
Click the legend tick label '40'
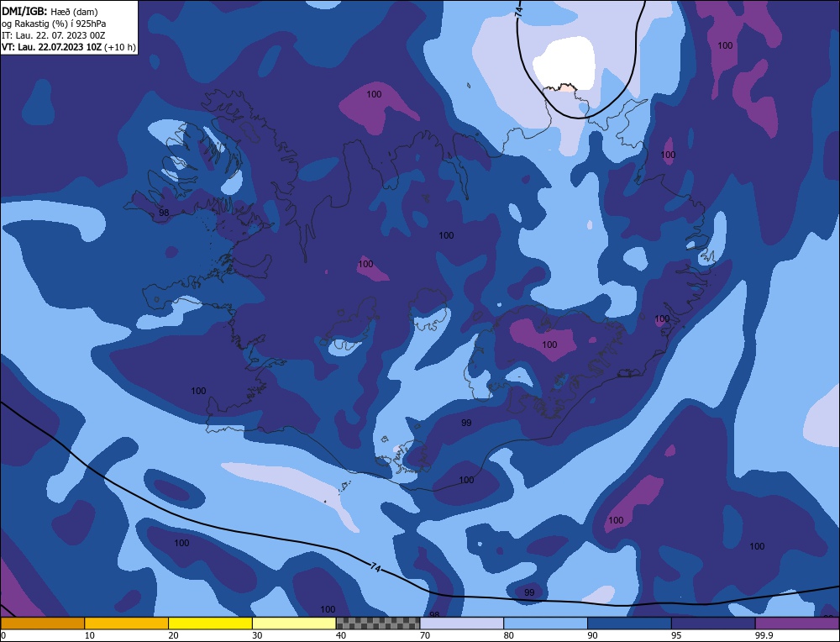coord(341,635)
